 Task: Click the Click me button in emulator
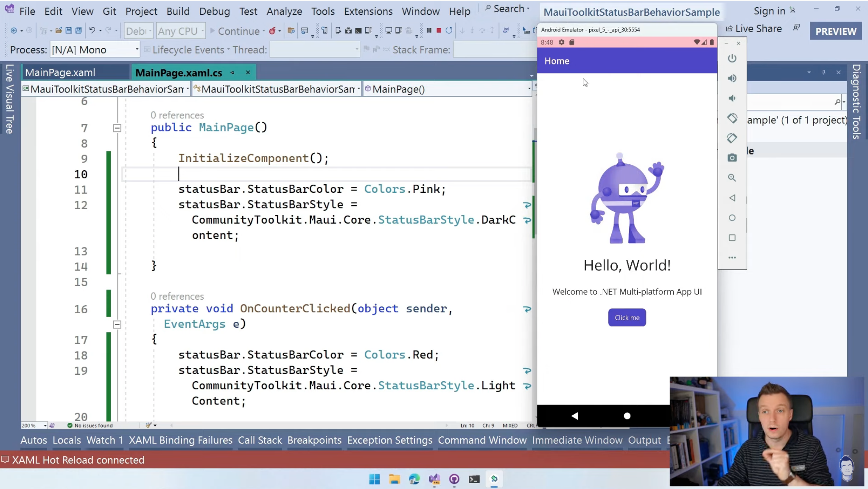pyautogui.click(x=627, y=317)
